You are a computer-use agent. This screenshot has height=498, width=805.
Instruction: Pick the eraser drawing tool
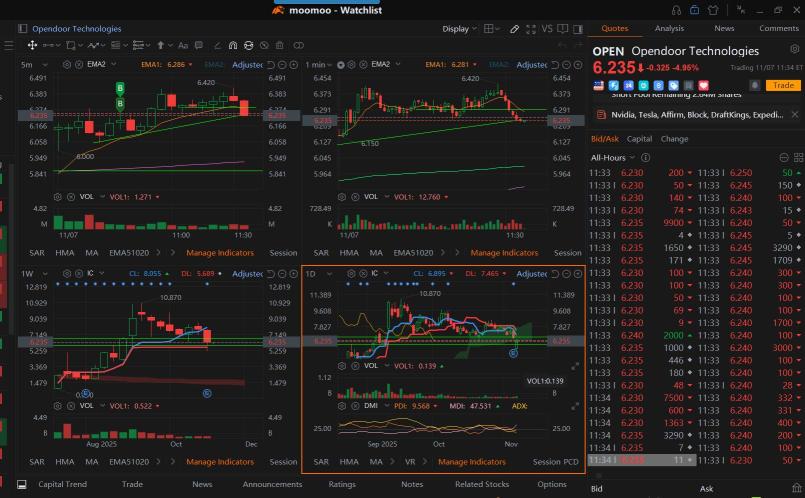217,45
